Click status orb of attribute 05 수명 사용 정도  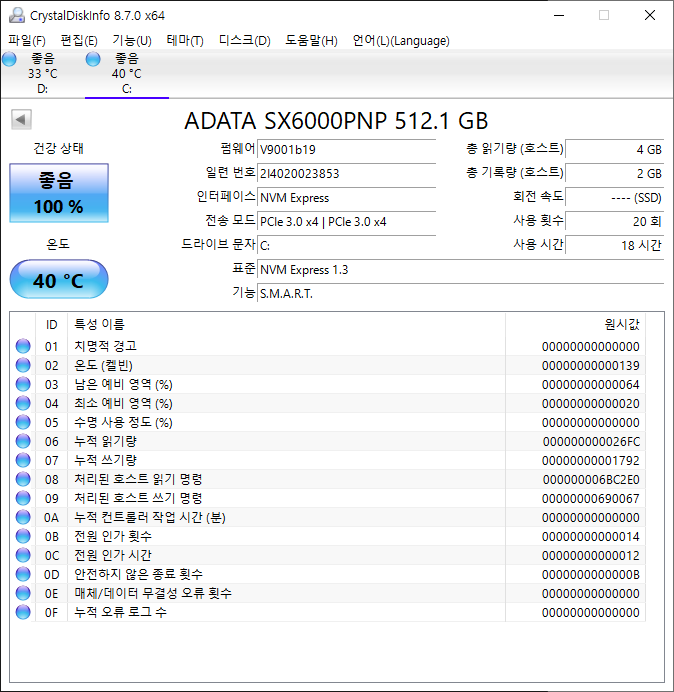click(23, 422)
